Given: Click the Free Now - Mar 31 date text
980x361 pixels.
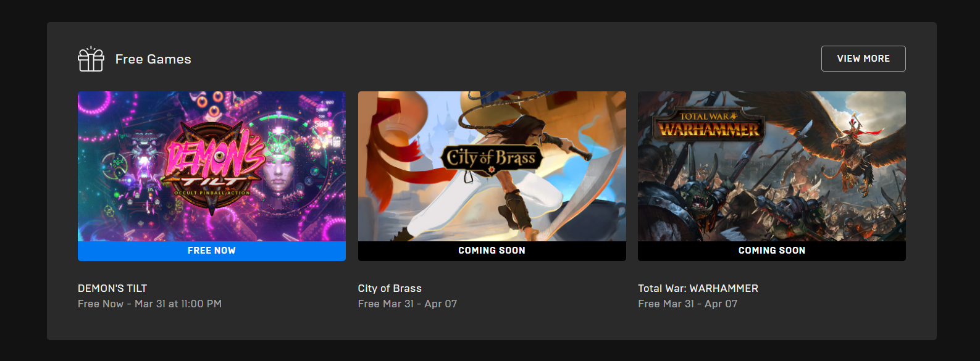Looking at the screenshot, I should pyautogui.click(x=149, y=304).
